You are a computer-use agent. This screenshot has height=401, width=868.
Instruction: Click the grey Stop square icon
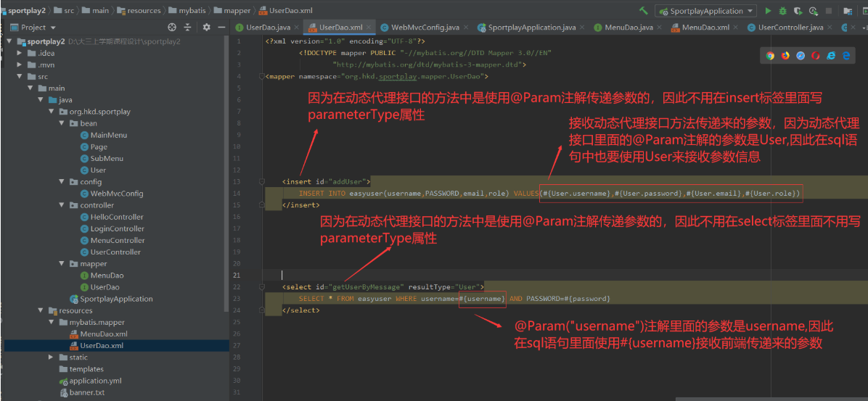pyautogui.click(x=829, y=10)
